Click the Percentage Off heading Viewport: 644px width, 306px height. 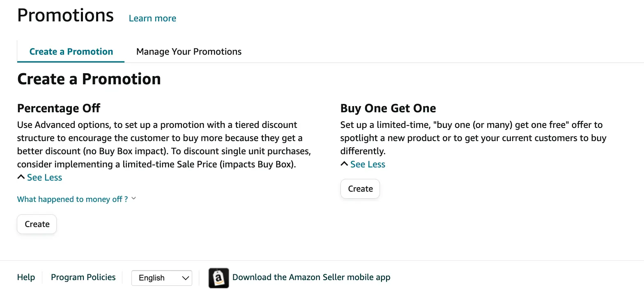coord(58,108)
